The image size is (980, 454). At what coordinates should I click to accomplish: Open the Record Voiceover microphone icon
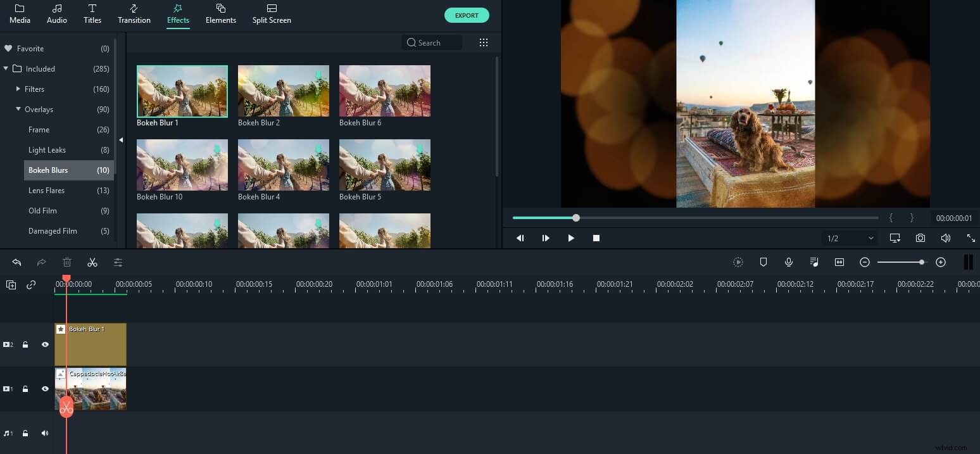tap(788, 262)
